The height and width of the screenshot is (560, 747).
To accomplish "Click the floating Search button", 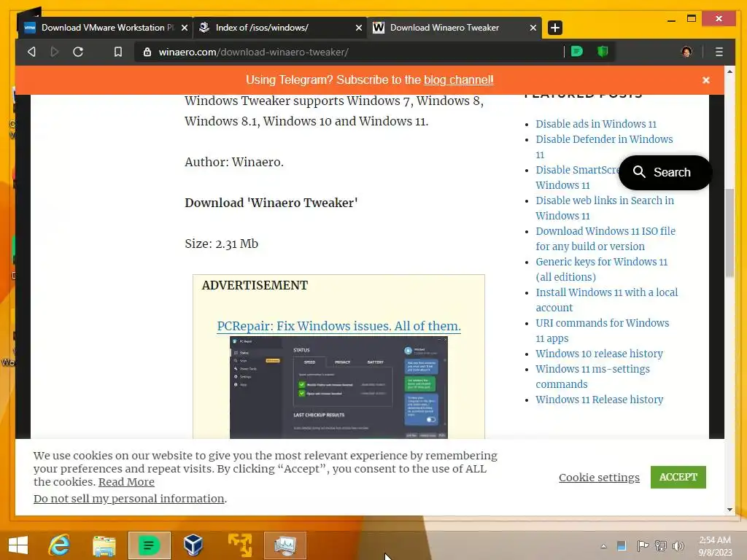I will pos(665,172).
